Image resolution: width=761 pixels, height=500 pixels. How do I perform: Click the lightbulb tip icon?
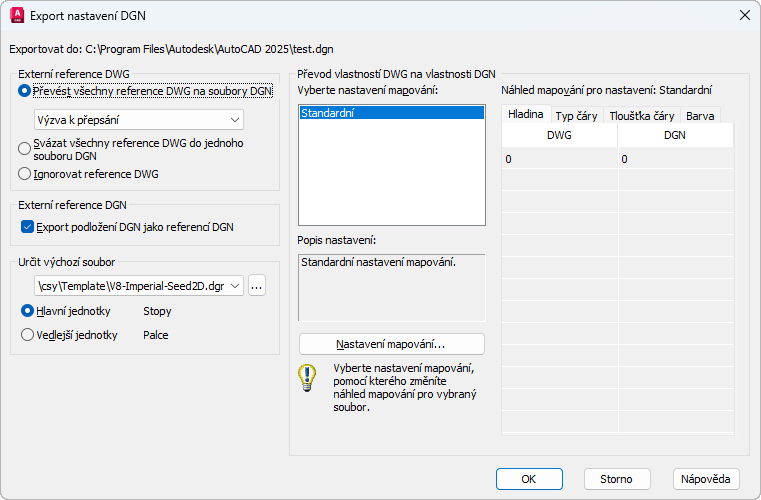pos(307,379)
